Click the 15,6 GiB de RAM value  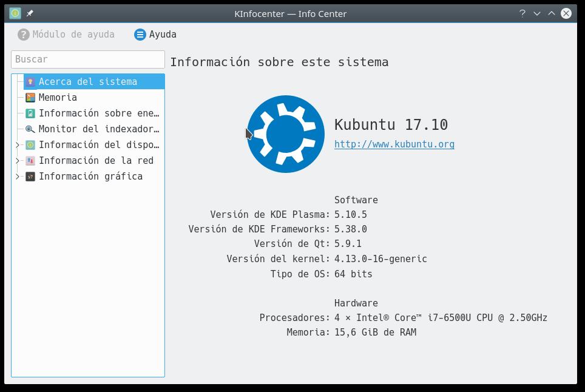[x=375, y=333]
